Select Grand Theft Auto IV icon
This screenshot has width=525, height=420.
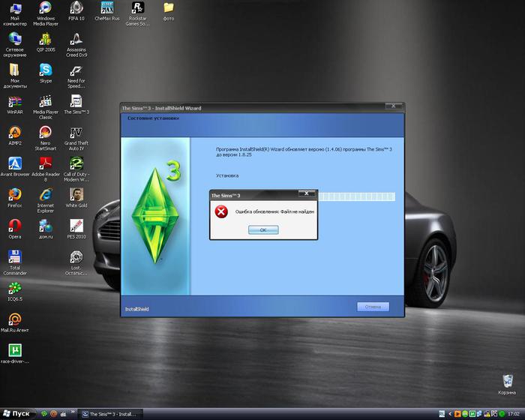(76, 138)
